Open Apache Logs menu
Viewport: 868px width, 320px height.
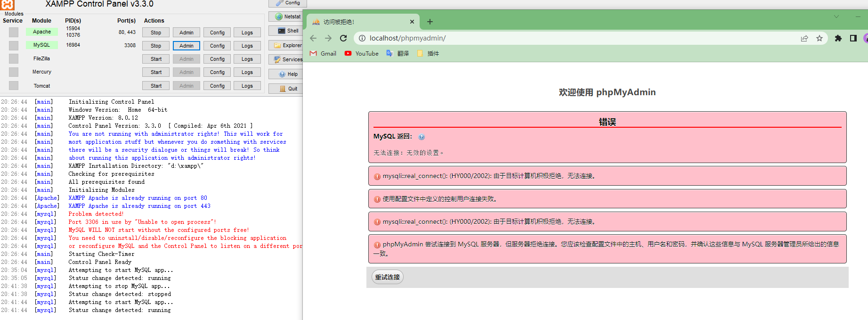click(x=247, y=33)
